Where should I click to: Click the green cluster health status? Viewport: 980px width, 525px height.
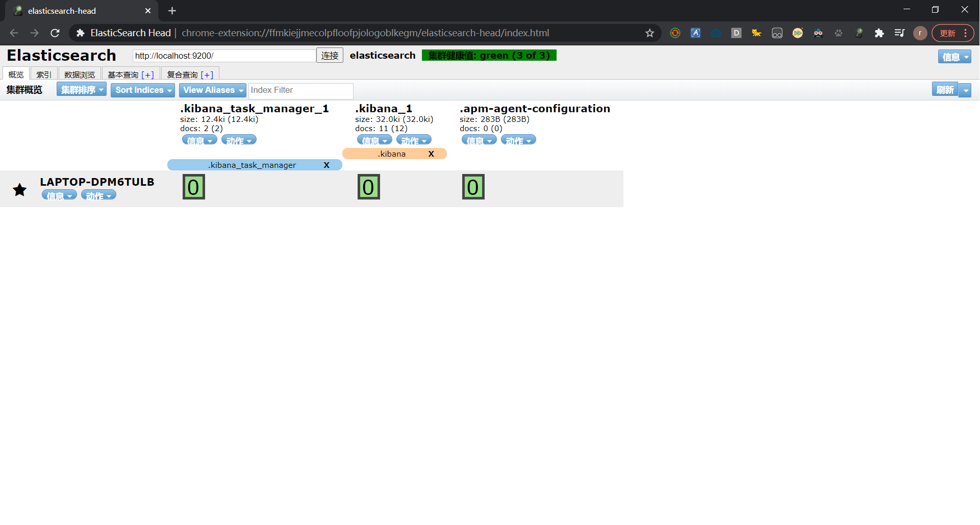489,55
